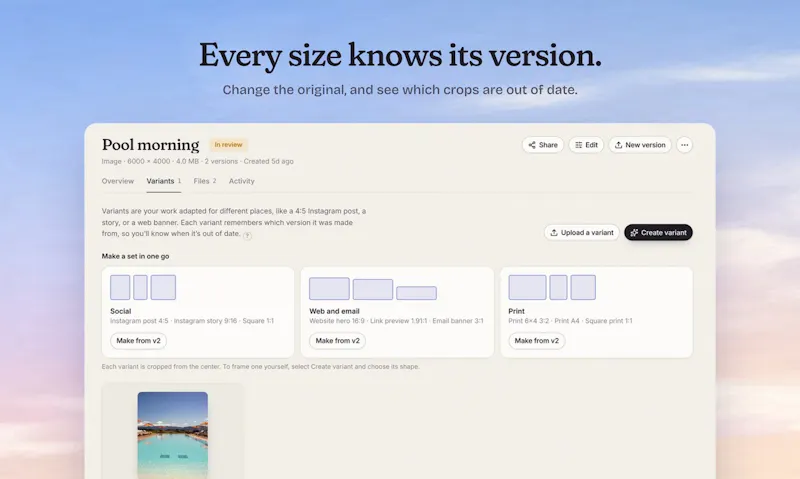The image size is (800, 479).
Task: Upload a New version
Action: (640, 145)
